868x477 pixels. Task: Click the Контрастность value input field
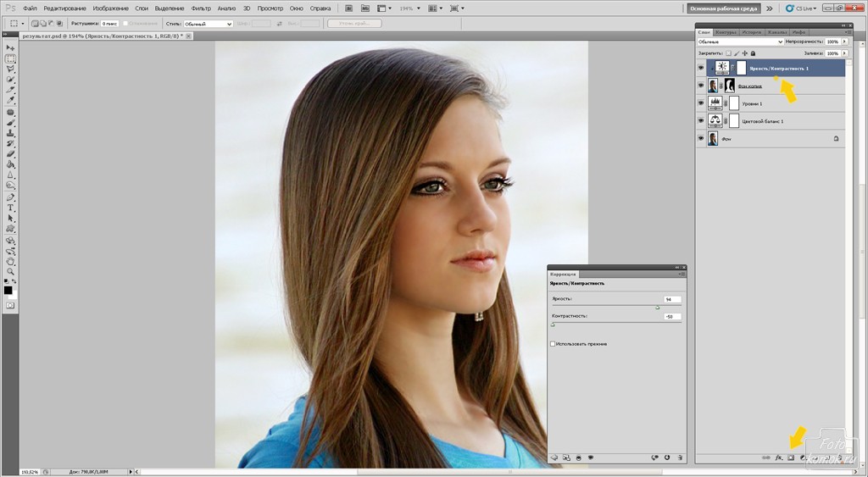point(672,317)
